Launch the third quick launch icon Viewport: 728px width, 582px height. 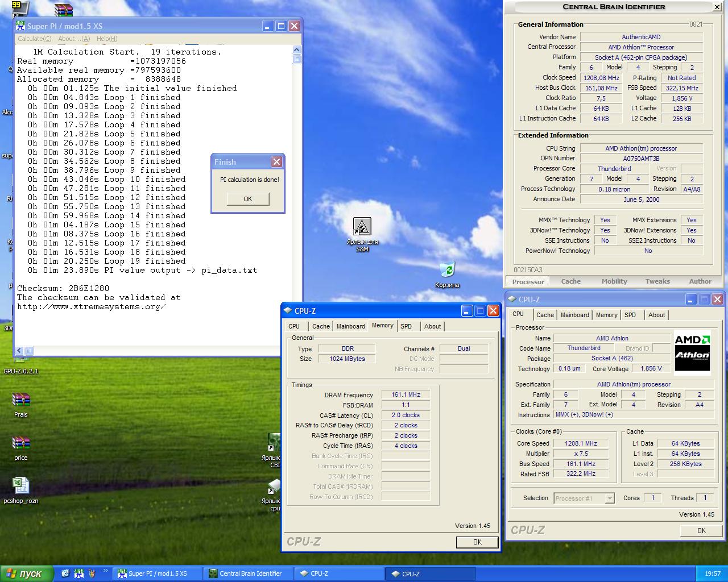91,573
